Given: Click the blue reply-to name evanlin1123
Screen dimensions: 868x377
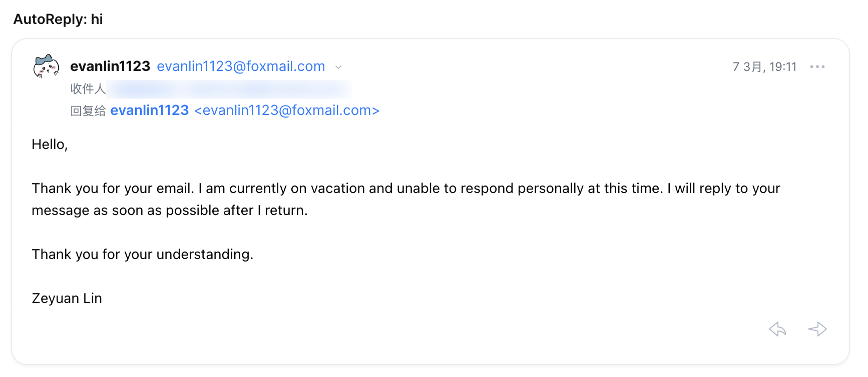Looking at the screenshot, I should (149, 110).
